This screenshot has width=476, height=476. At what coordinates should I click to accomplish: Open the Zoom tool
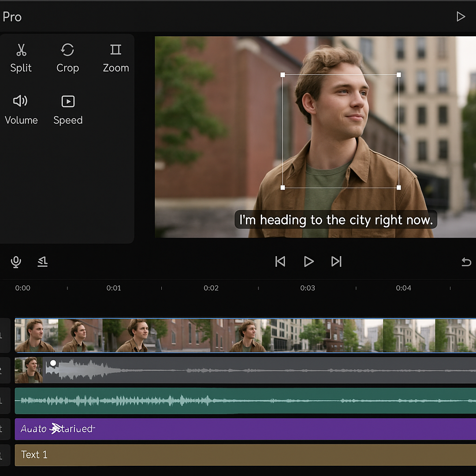116,58
